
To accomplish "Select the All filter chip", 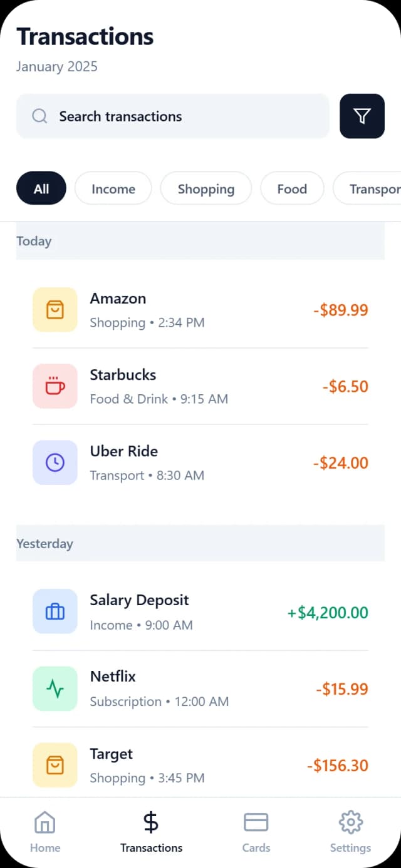I will (41, 188).
